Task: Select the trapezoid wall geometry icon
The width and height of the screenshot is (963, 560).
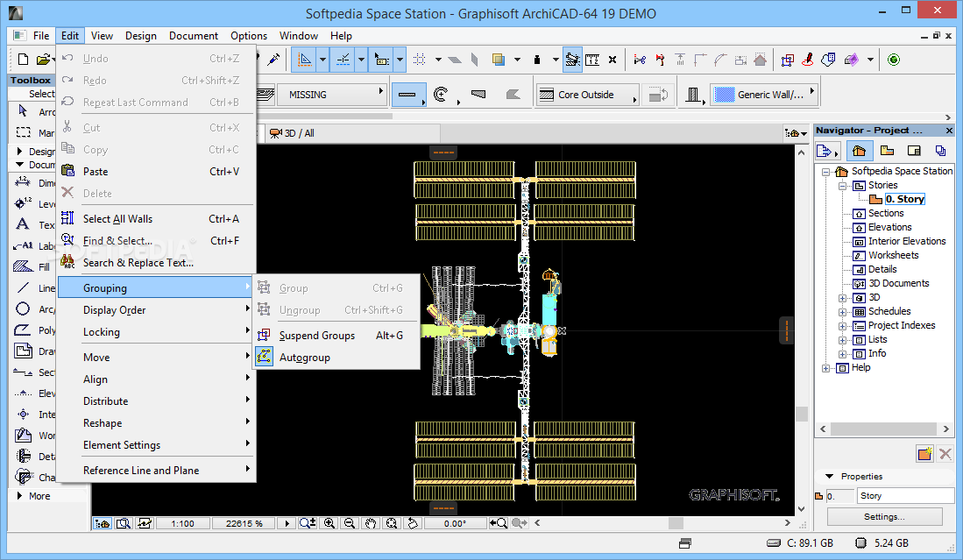Action: 478,95
